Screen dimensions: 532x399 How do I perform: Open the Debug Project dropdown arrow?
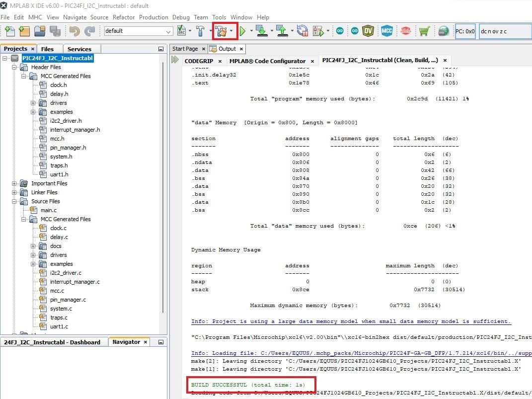[x=328, y=31]
